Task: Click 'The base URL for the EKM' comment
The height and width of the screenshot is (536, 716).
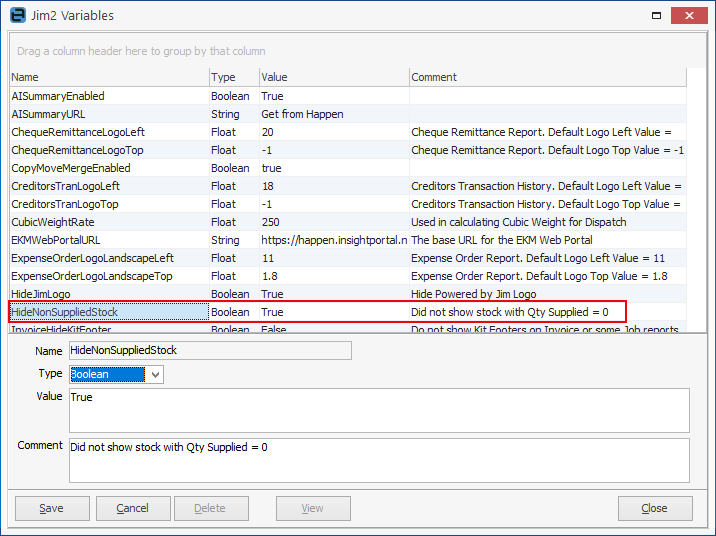Action: pos(548,240)
